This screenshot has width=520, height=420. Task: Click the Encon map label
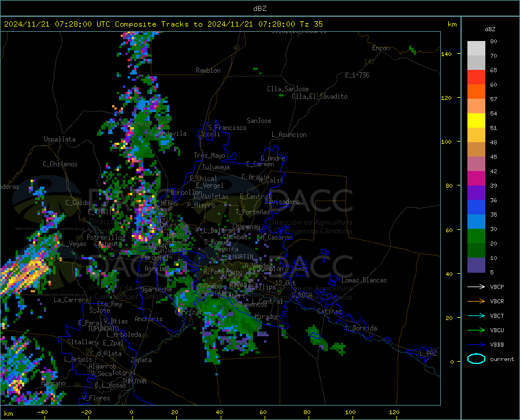381,48
